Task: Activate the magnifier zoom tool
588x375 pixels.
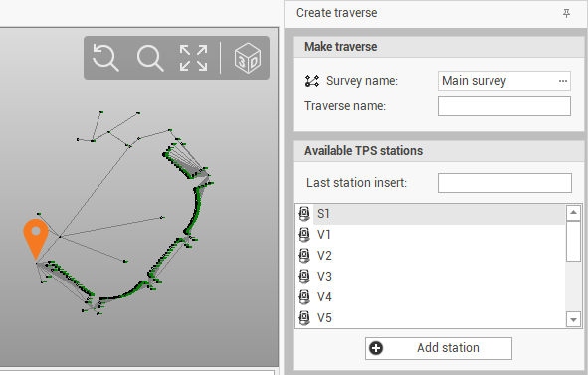Action: pos(150,58)
